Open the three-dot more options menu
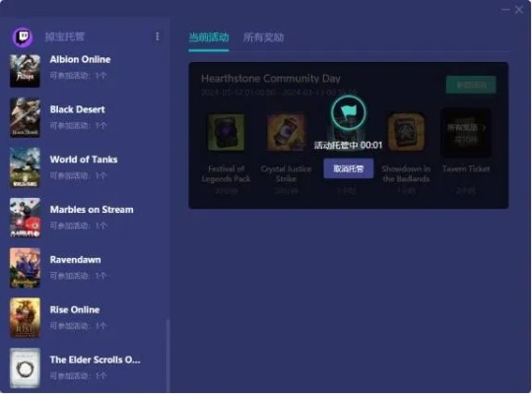 (x=157, y=36)
